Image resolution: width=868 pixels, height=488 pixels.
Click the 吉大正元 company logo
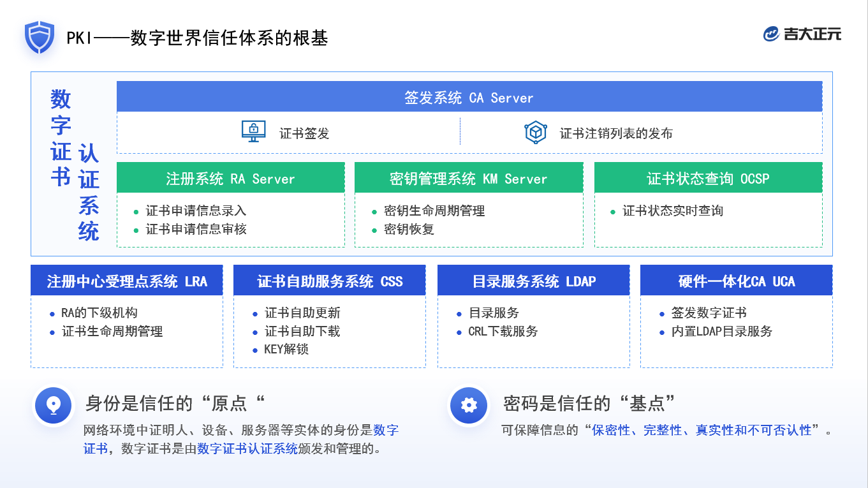(802, 34)
